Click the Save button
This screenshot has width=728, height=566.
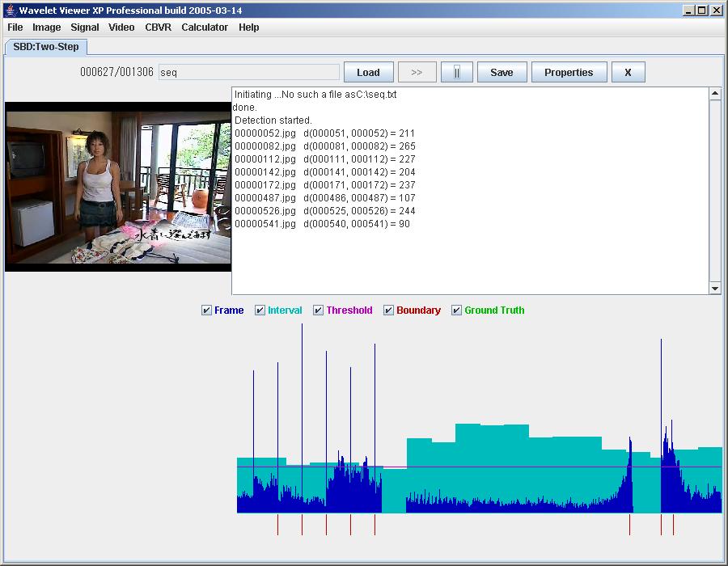(x=502, y=72)
